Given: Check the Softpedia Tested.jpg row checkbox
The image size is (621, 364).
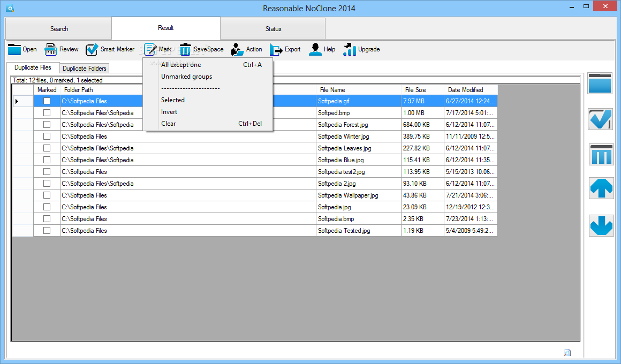Looking at the screenshot, I should (x=47, y=231).
